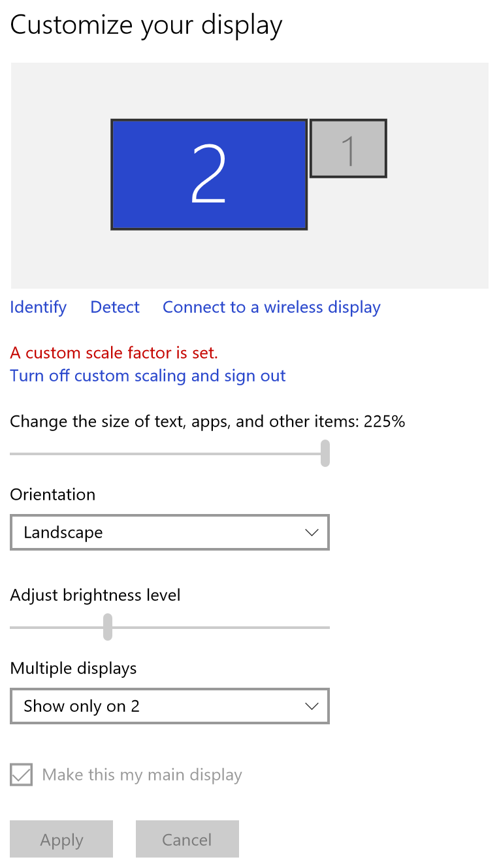Click the right end of brightness track
Viewport: 499px width, 868px height.
pyautogui.click(x=325, y=627)
